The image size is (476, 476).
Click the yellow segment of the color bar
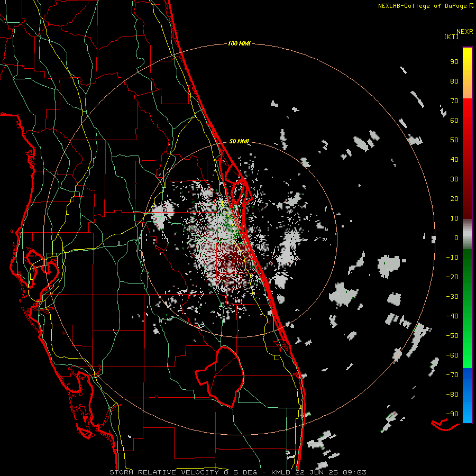(467, 73)
